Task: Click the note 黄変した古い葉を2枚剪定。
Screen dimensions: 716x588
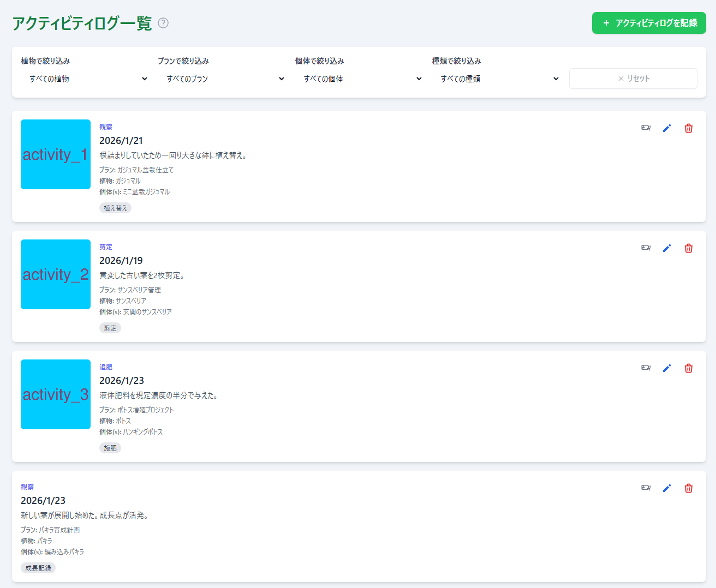Action: pyautogui.click(x=143, y=275)
